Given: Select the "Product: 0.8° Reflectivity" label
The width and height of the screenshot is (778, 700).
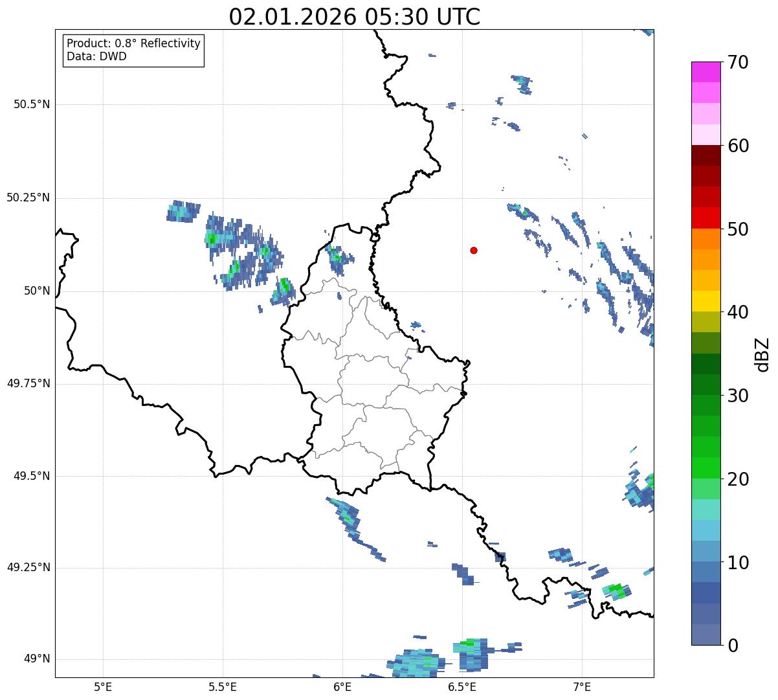Looking at the screenshot, I should (x=134, y=43).
